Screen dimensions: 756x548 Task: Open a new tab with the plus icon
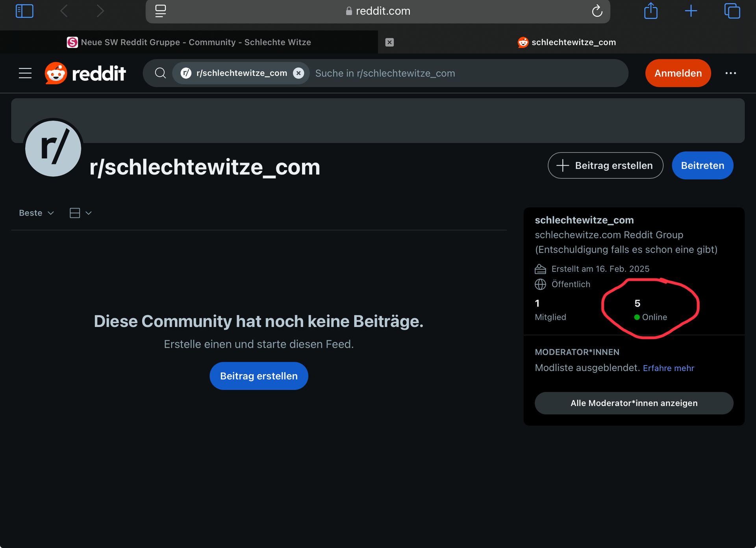(x=691, y=11)
